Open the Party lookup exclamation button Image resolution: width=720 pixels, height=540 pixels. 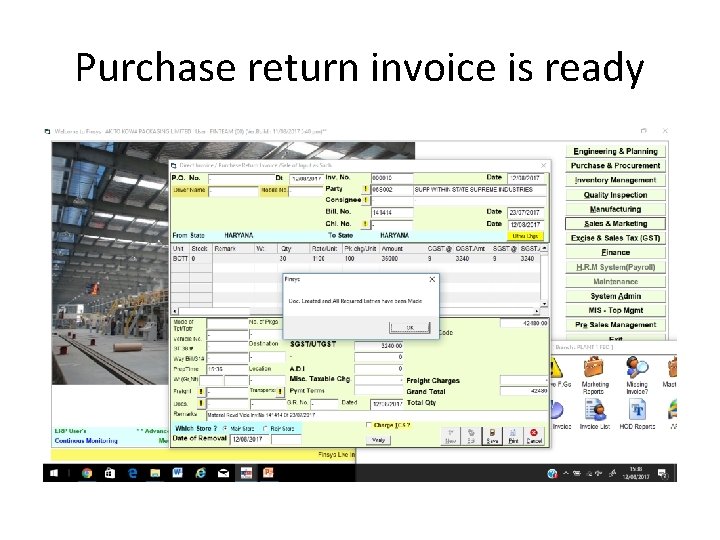point(366,189)
